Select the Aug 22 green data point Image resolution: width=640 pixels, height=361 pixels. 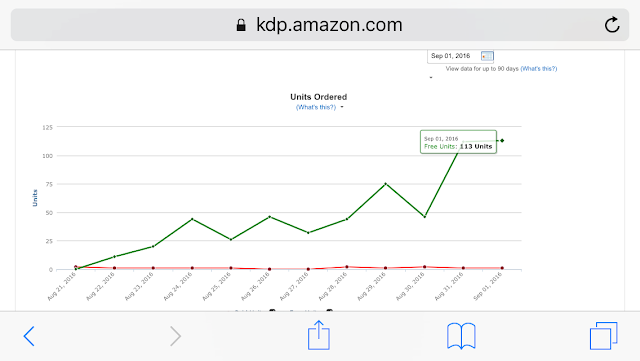pyautogui.click(x=114, y=256)
